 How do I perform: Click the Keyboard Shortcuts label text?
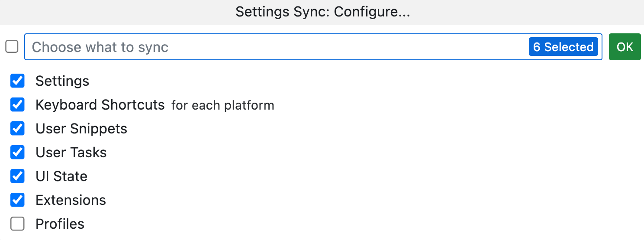(100, 105)
